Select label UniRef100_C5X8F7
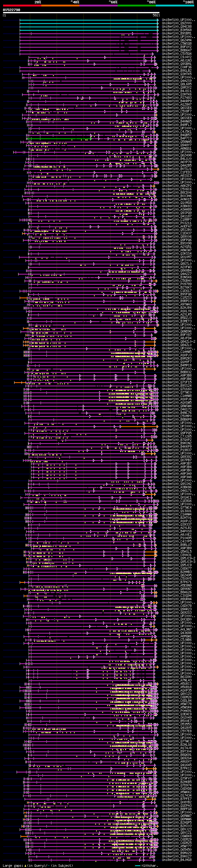Screen dimensions: 197x868 pyautogui.click(x=177, y=111)
